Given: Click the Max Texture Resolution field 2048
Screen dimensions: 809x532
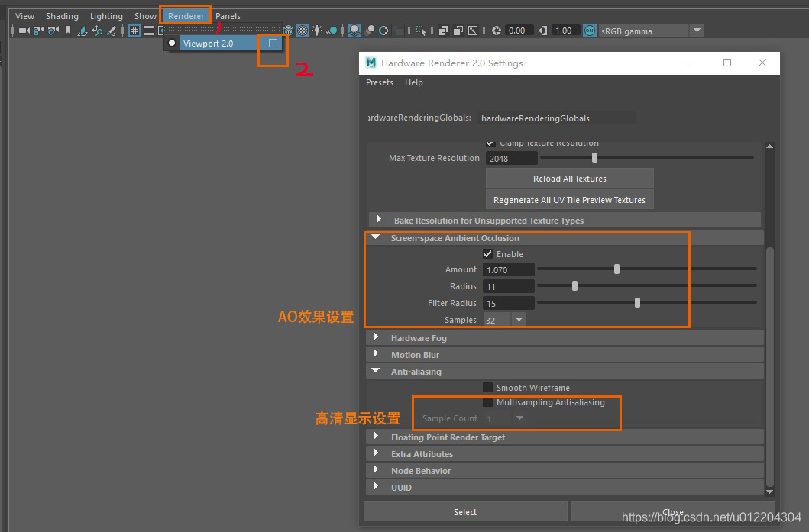Looking at the screenshot, I should (x=511, y=158).
